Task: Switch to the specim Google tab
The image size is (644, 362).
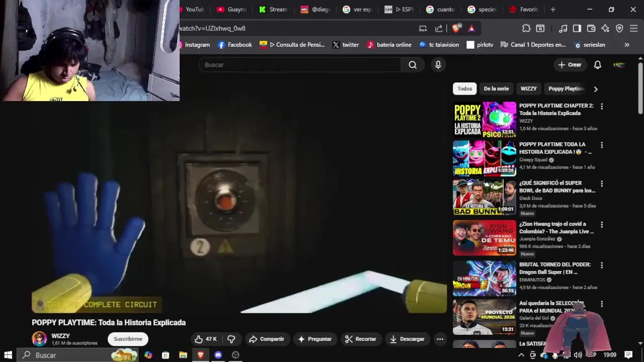Action: (x=482, y=10)
